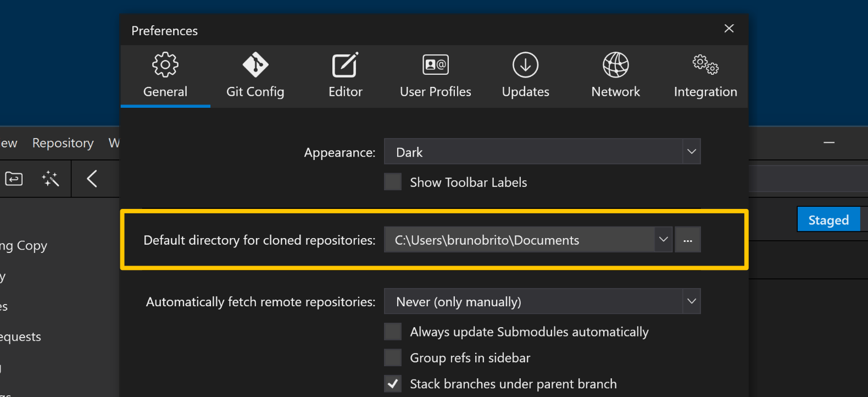The height and width of the screenshot is (397, 868).
Task: Click the Staged tab
Action: (x=828, y=219)
